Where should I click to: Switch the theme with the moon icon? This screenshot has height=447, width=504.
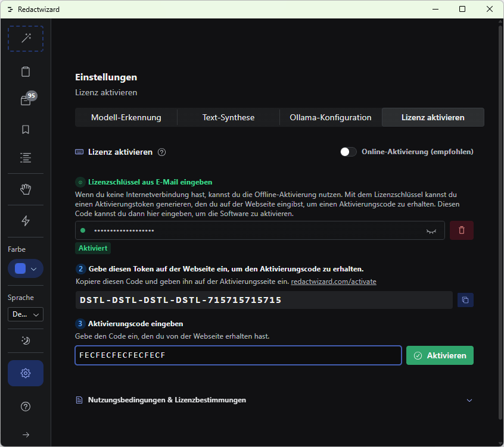point(26,340)
